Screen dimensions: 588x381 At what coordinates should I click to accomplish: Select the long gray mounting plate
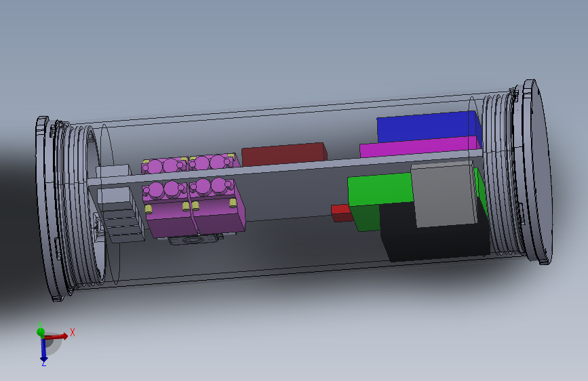[285, 167]
